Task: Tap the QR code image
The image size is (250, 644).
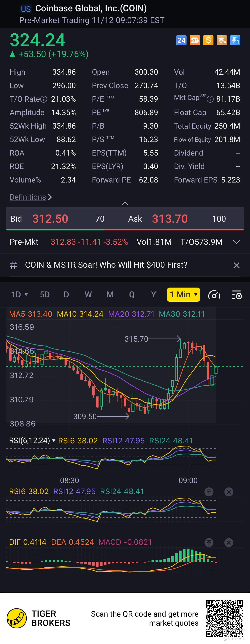Action: (x=224, y=618)
